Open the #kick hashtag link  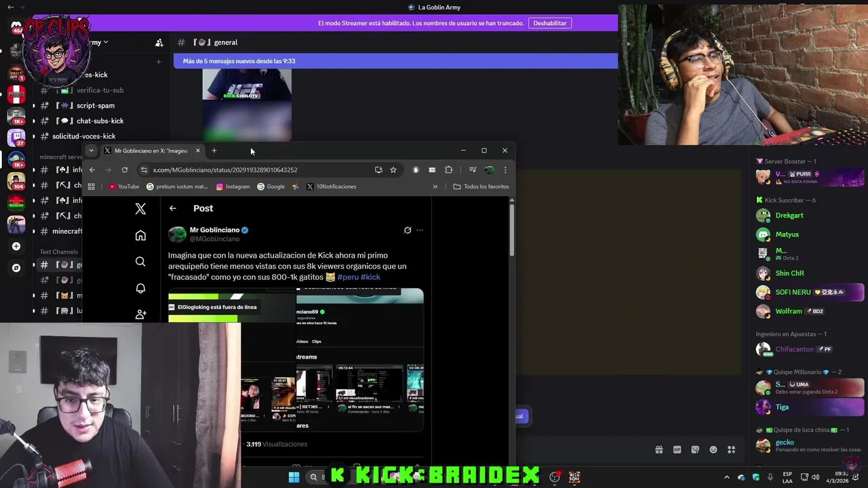pyautogui.click(x=370, y=277)
